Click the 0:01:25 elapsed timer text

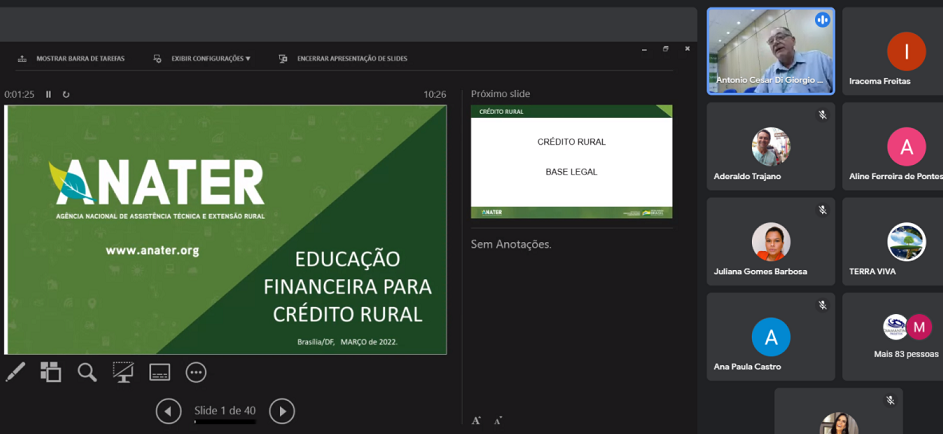[x=19, y=94]
